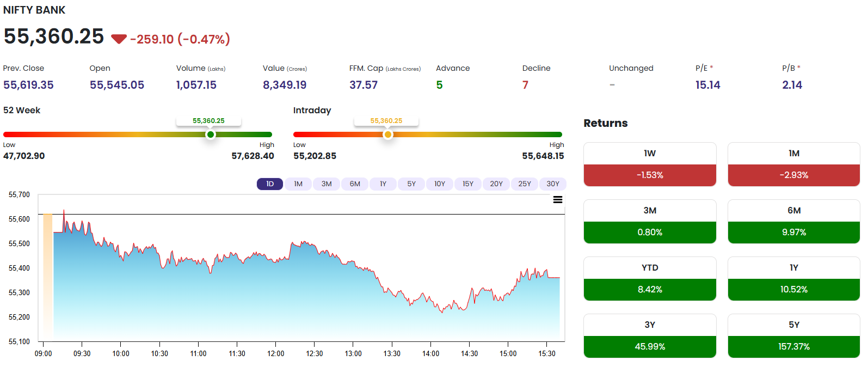The width and height of the screenshot is (868, 367).
Task: Click the Unchanged label
Action: [631, 68]
